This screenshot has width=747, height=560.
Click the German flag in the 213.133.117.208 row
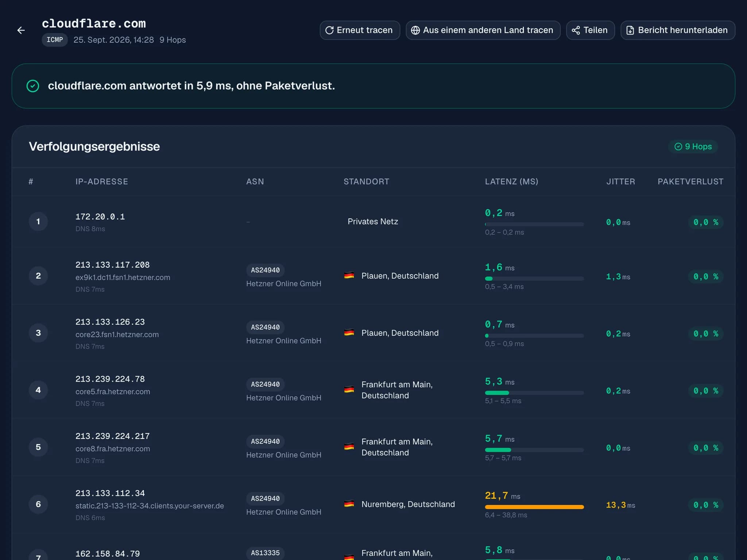coord(349,275)
